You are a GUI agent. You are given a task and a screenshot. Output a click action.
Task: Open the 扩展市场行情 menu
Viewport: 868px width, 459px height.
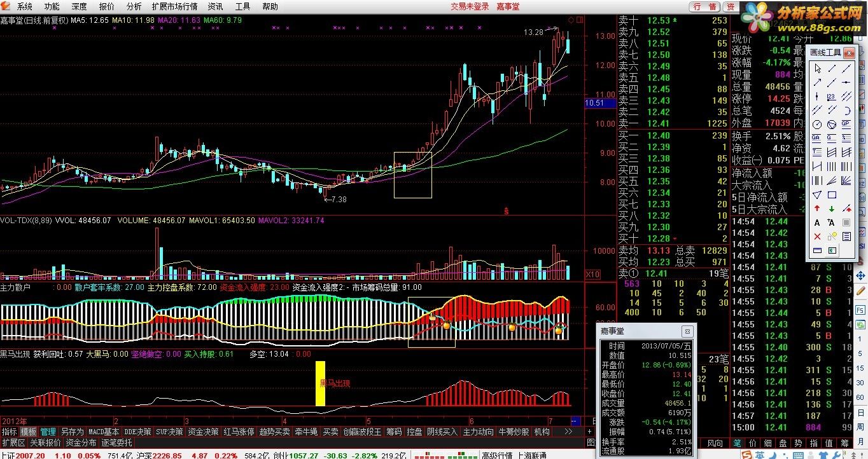coord(174,6)
